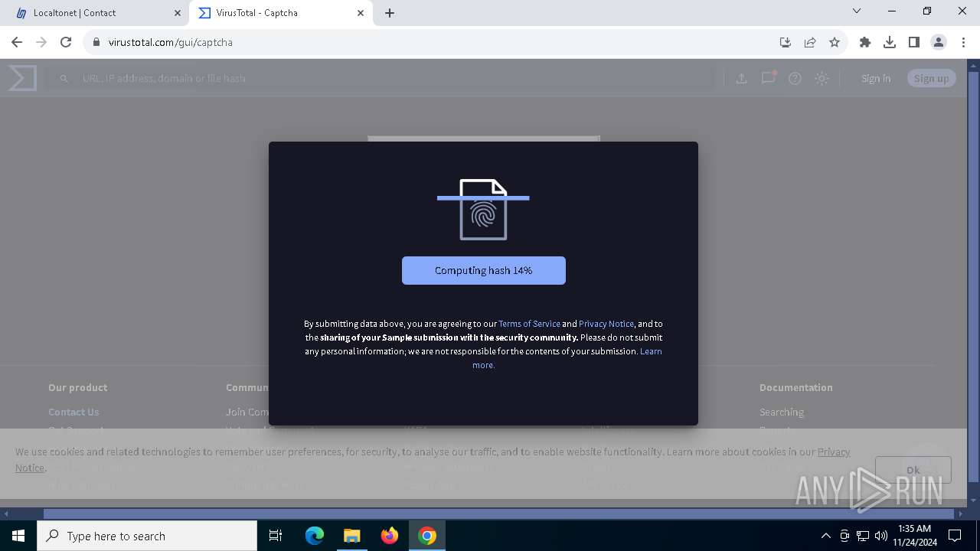Image resolution: width=980 pixels, height=551 pixels.
Task: Show hidden system tray icons
Action: point(825,536)
